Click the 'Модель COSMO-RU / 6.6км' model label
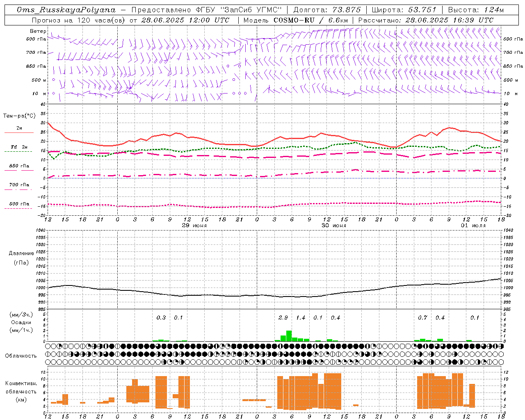 coord(295,20)
